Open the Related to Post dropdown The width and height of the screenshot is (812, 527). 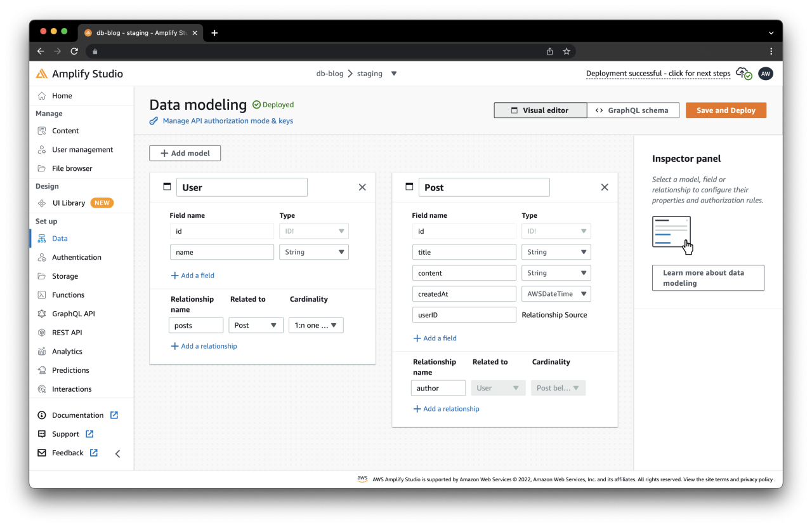click(x=256, y=325)
